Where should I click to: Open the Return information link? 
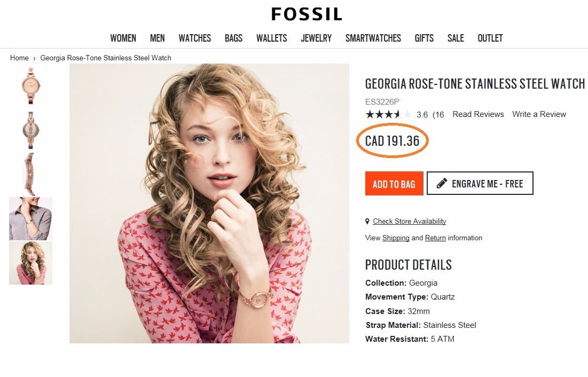pyautogui.click(x=435, y=238)
